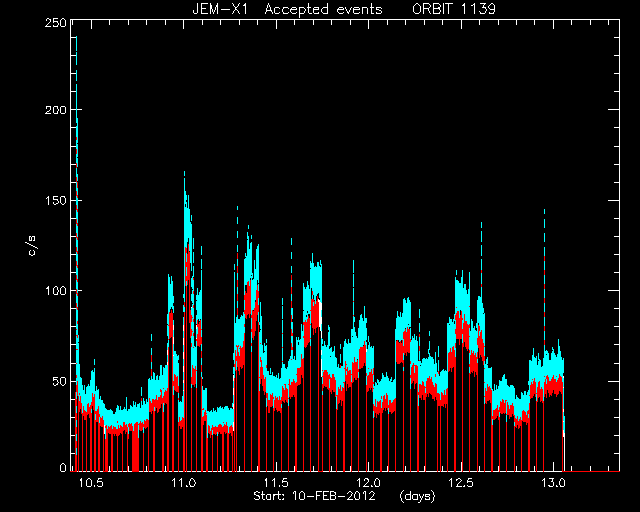640x512 pixels.
Task: Click the c/s y-axis label
Action: click(x=32, y=246)
